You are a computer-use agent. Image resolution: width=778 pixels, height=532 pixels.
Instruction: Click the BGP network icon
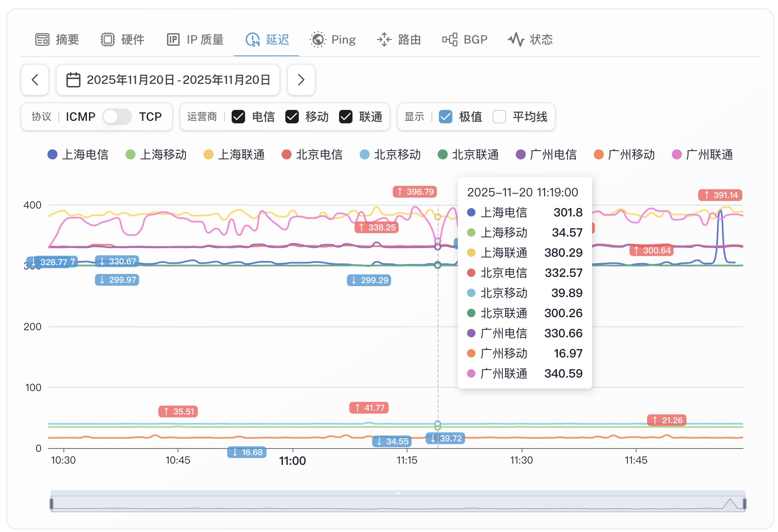click(x=449, y=39)
